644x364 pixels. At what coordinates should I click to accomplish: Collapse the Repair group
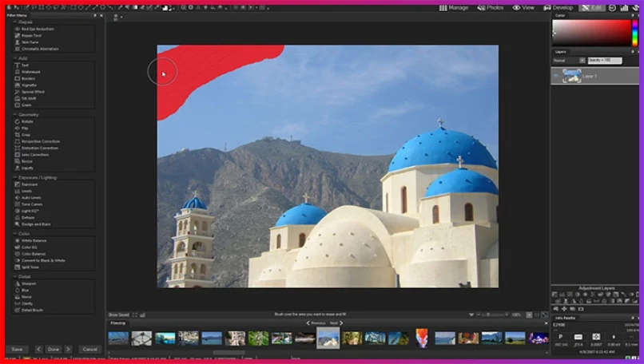pos(15,22)
